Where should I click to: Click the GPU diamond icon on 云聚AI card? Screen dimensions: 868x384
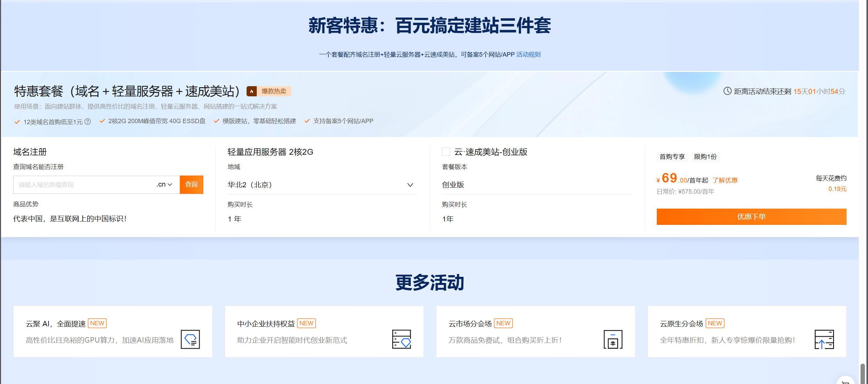(x=190, y=340)
